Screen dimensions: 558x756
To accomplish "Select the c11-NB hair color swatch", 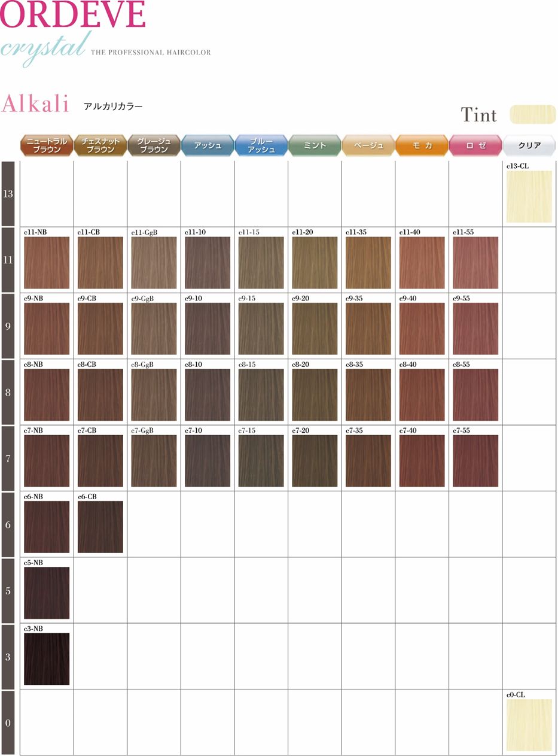I will [47, 263].
